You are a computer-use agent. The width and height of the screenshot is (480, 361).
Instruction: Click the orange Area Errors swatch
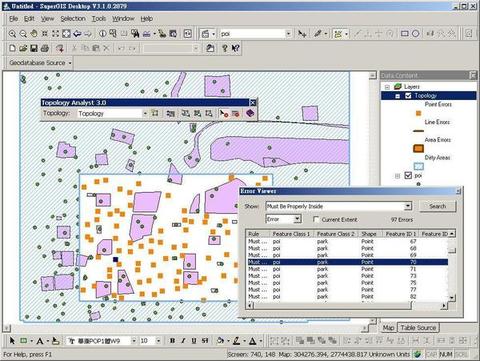[418, 148]
